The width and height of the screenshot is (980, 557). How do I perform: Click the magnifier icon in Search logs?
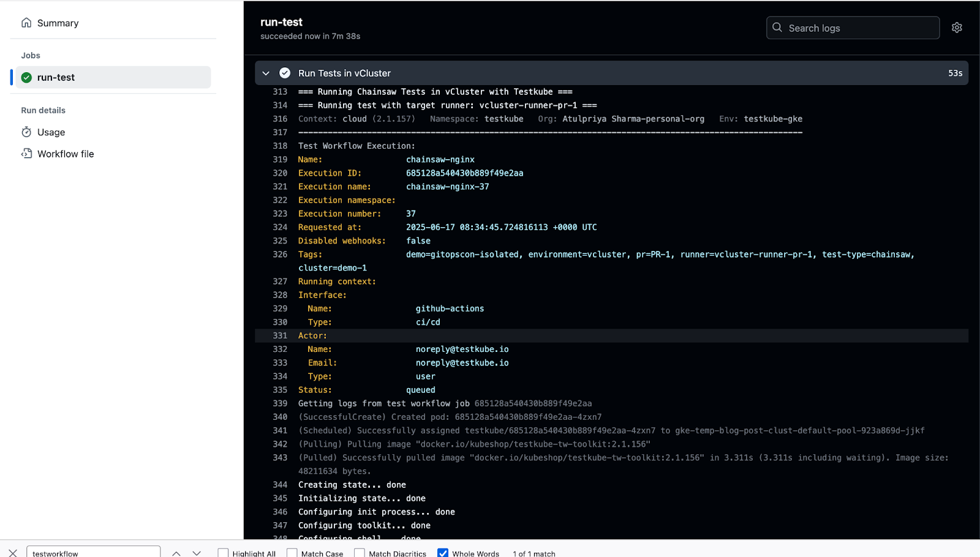point(777,28)
